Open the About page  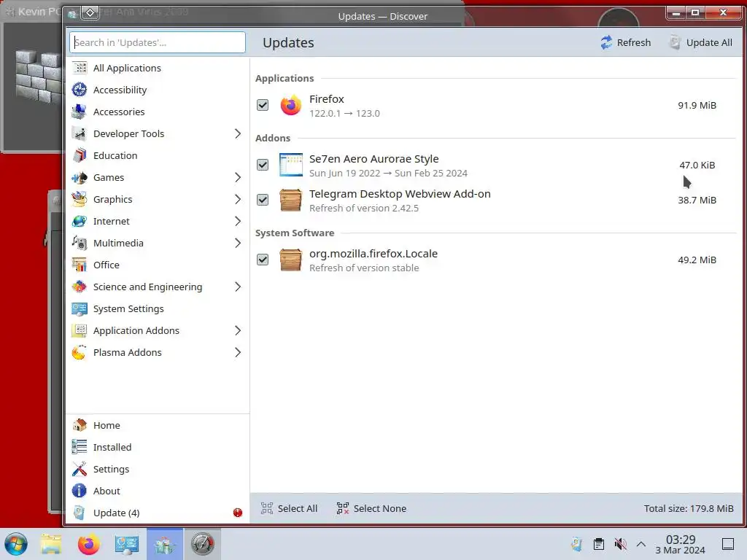point(158,491)
